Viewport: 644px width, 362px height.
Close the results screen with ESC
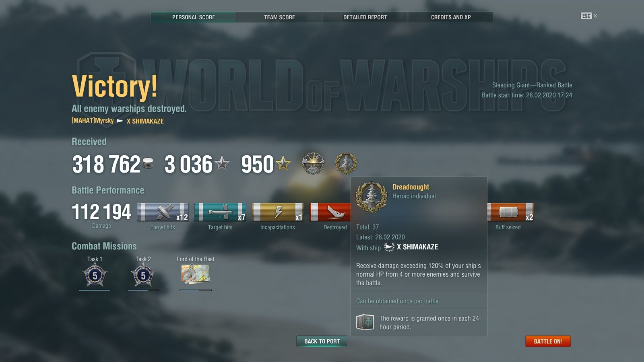(x=589, y=16)
